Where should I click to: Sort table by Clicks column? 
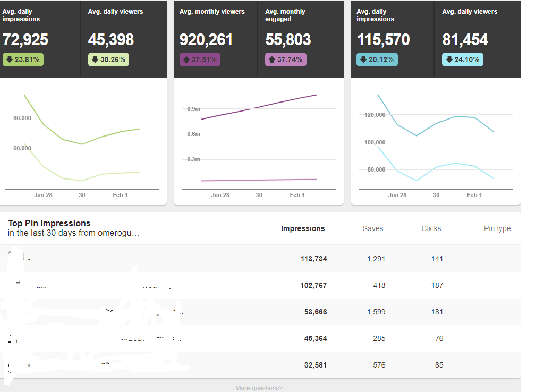(x=431, y=228)
